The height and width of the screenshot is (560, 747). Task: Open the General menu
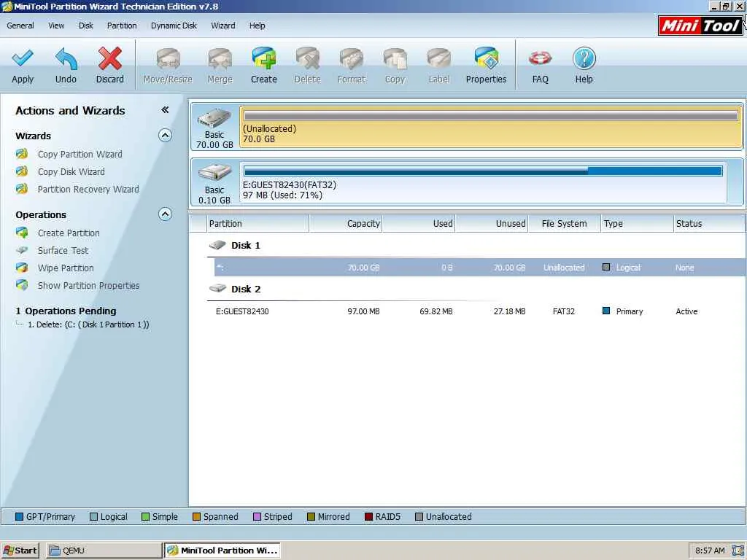coord(20,26)
